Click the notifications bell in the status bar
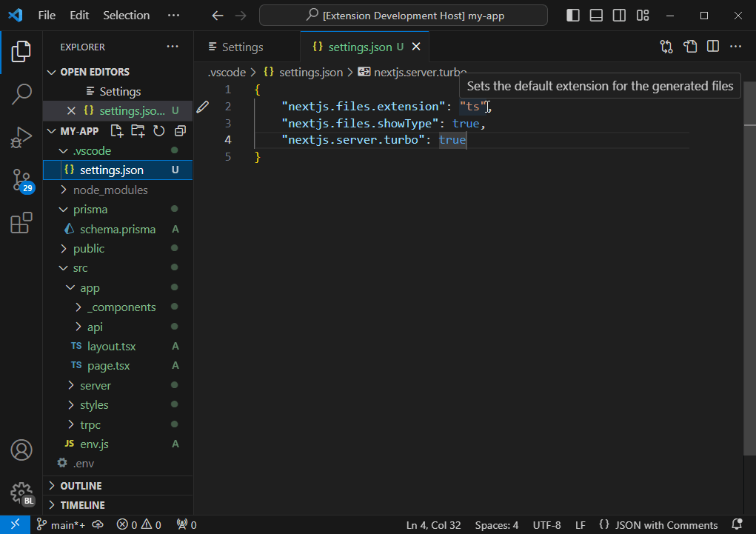This screenshot has height=534, width=756. 736,524
